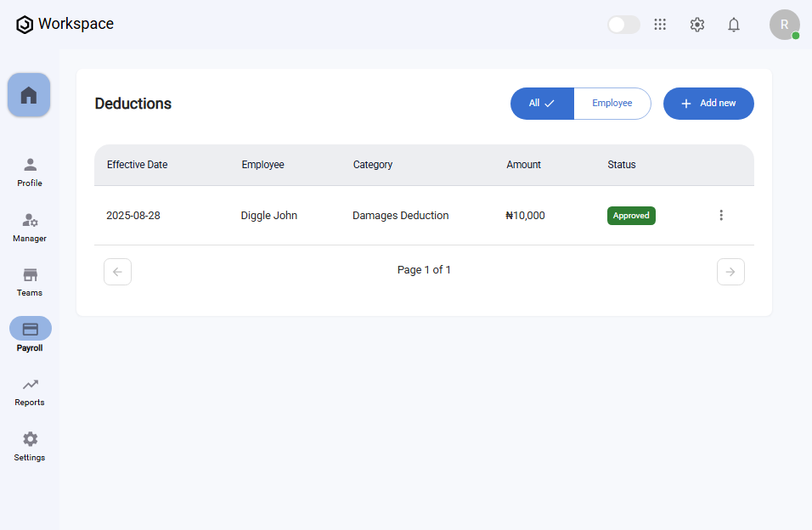Go to the previous page arrow

tap(117, 272)
